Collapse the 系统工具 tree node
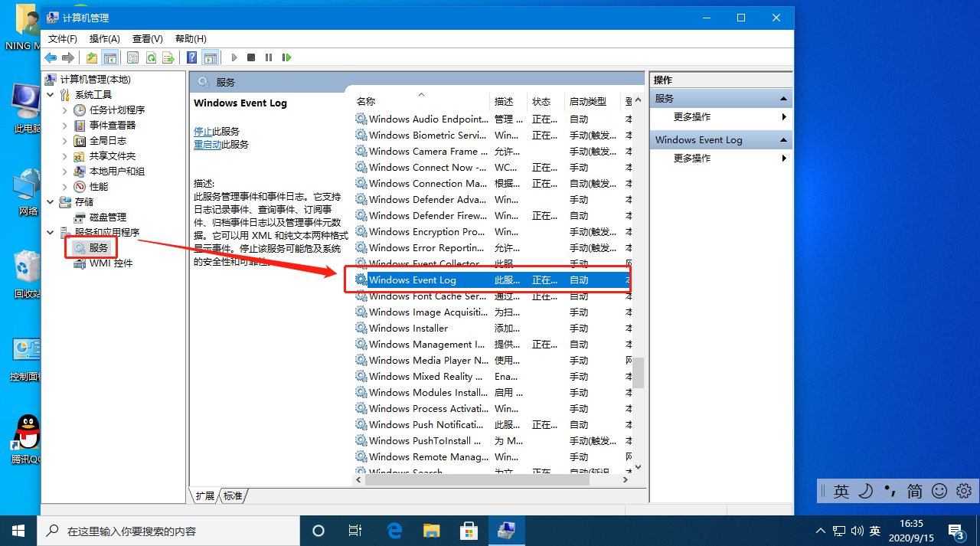Image resolution: width=980 pixels, height=546 pixels. [x=51, y=95]
